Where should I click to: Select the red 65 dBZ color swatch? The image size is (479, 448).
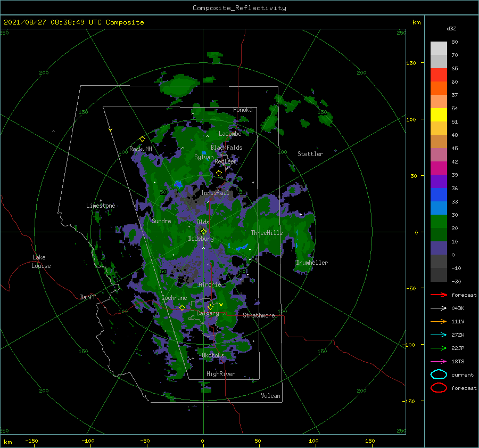439,75
